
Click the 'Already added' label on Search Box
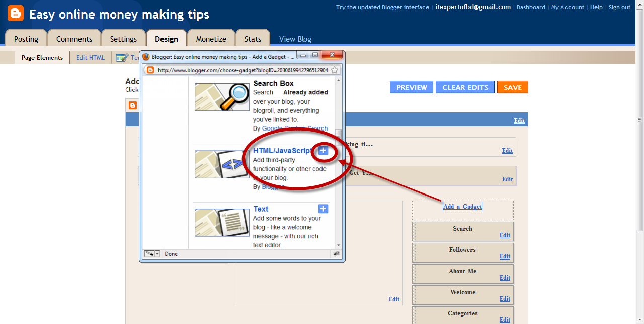(x=305, y=92)
